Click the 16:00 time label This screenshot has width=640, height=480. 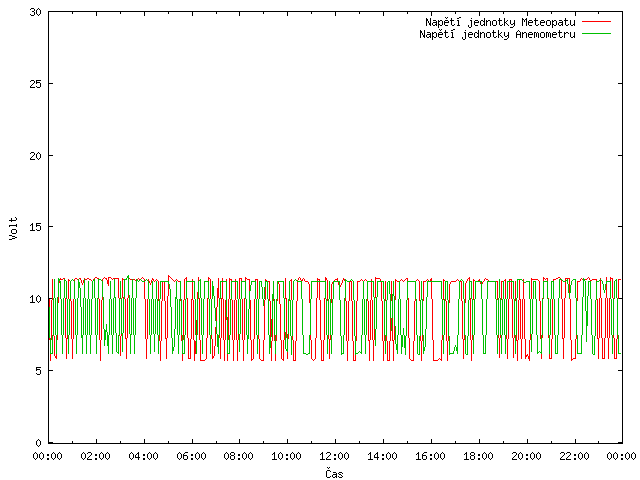coord(430,456)
